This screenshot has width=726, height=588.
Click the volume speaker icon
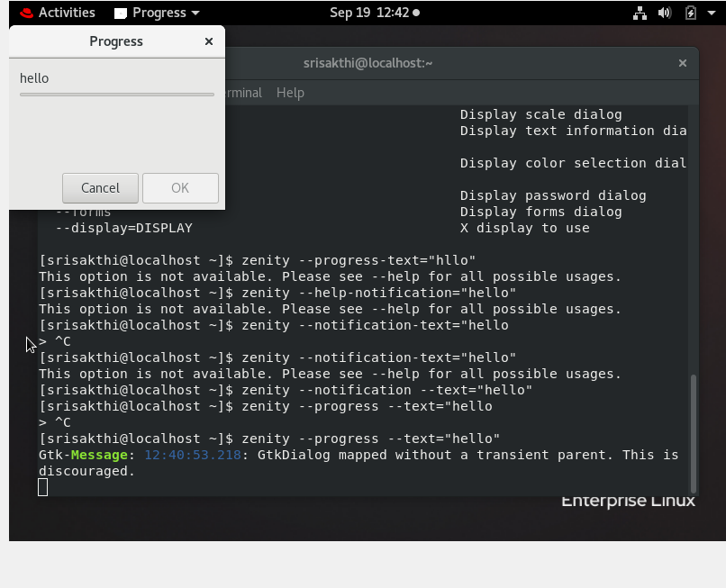[665, 13]
